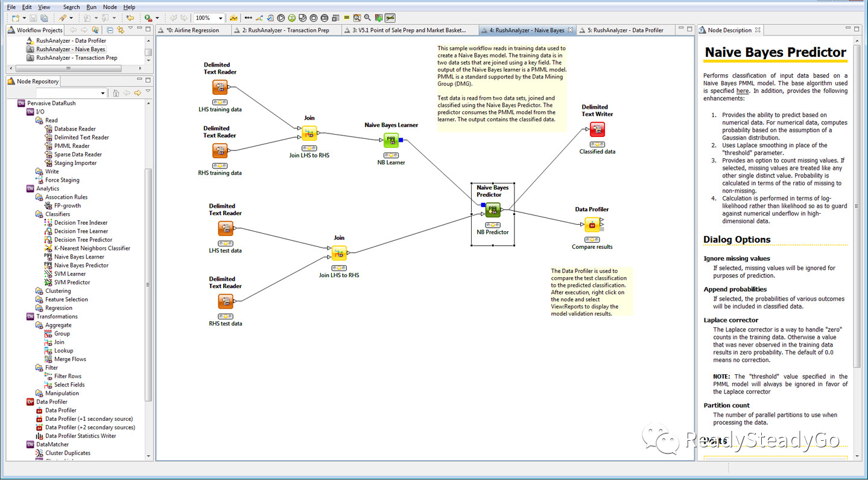Click the Node Repository search input field

point(68,93)
